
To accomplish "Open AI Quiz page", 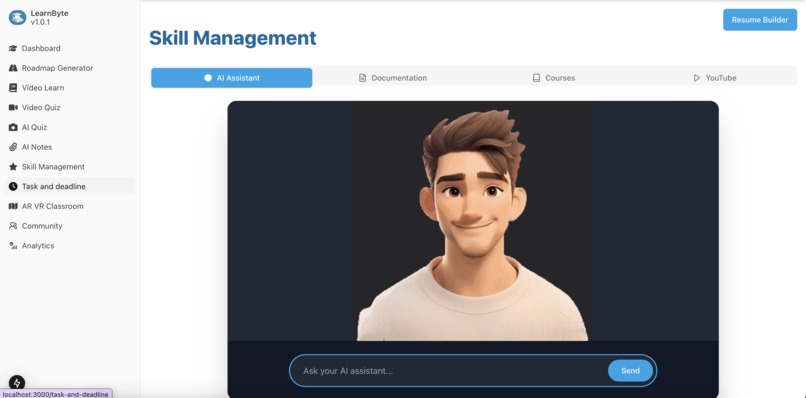I will (70, 127).
